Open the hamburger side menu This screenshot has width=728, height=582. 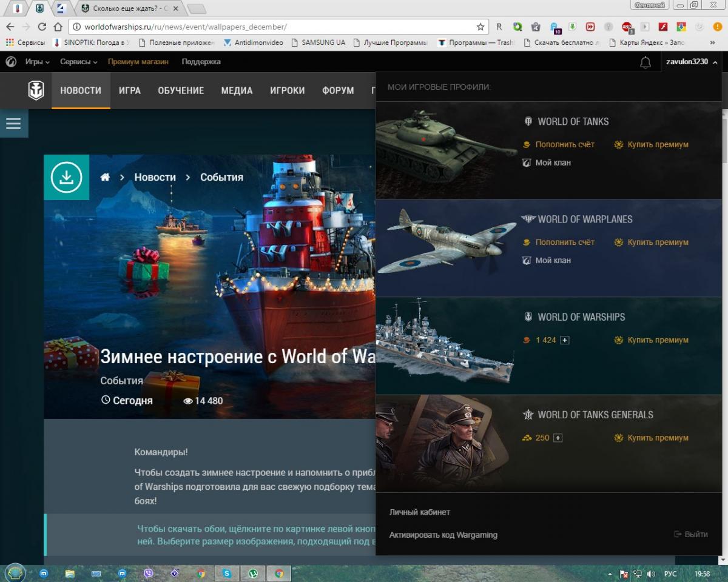pyautogui.click(x=13, y=124)
